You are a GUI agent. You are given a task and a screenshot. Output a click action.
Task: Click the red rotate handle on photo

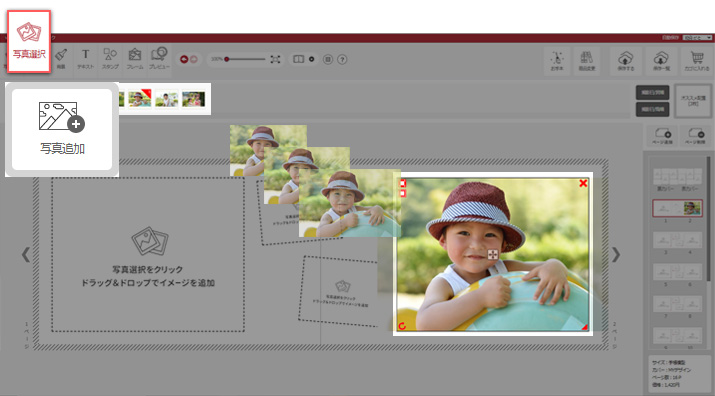(402, 326)
